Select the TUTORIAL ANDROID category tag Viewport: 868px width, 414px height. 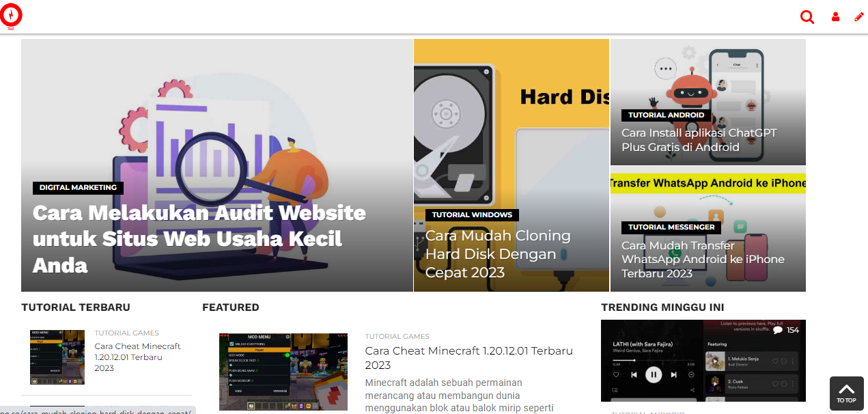tap(666, 115)
